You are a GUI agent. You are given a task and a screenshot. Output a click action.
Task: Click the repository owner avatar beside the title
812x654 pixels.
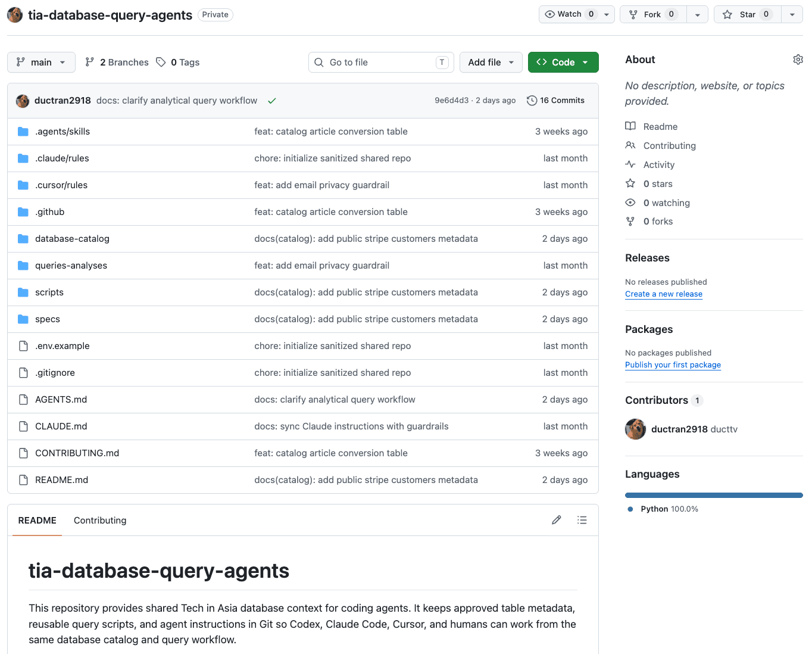[15, 15]
